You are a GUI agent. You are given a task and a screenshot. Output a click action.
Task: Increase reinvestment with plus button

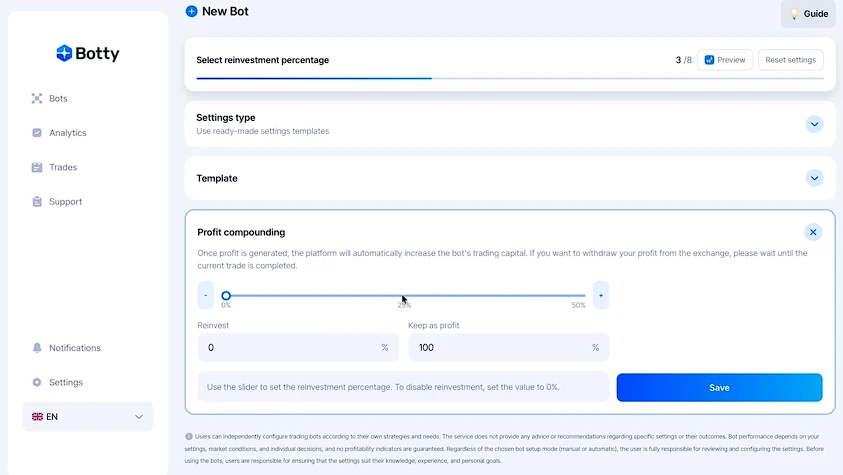pos(601,295)
